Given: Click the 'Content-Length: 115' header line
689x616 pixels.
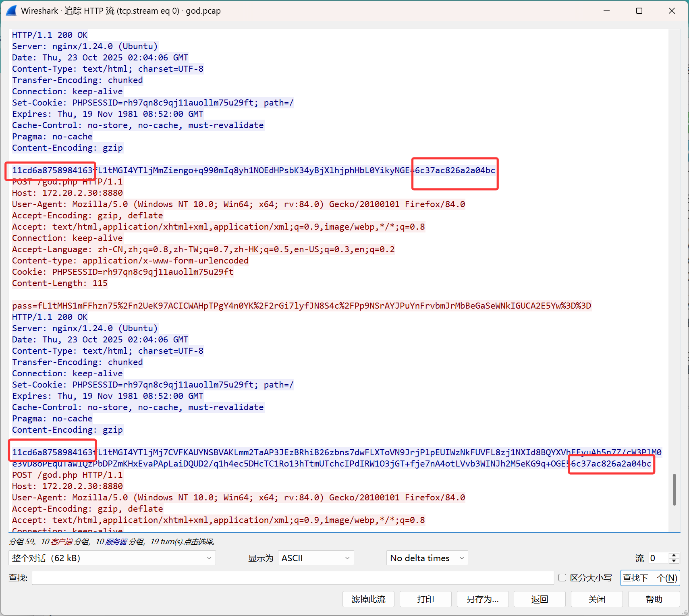Looking at the screenshot, I should (60, 283).
